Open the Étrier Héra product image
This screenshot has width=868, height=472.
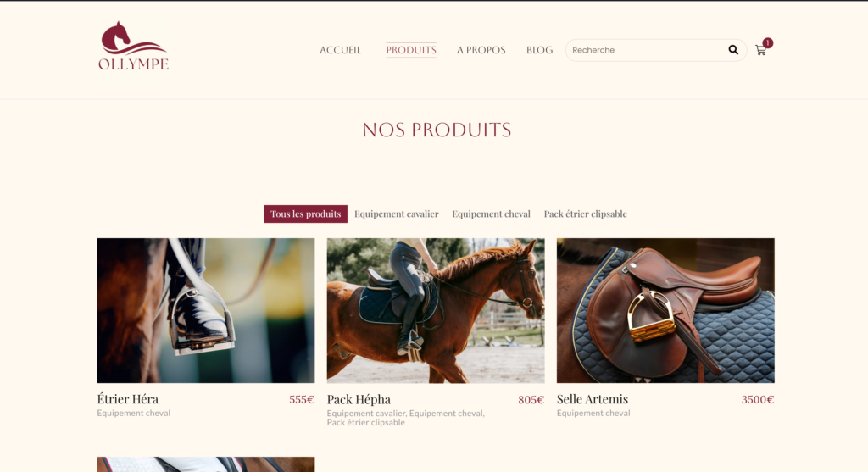(206, 310)
